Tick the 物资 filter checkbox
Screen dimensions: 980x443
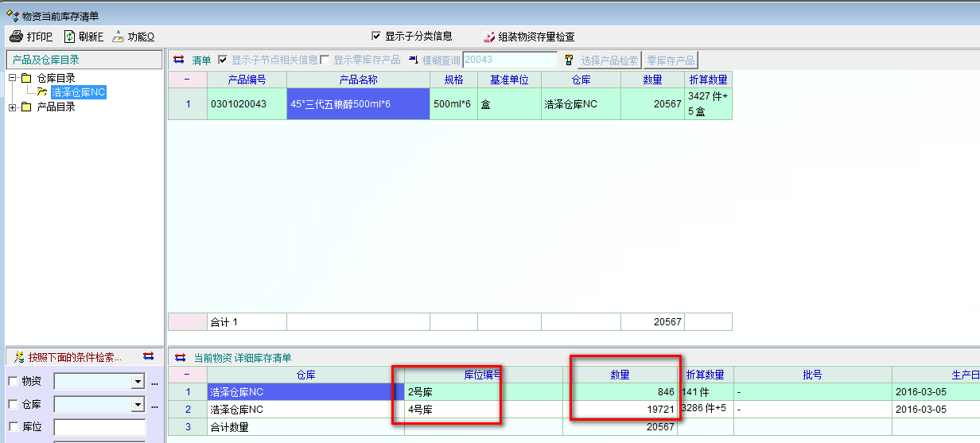13,382
